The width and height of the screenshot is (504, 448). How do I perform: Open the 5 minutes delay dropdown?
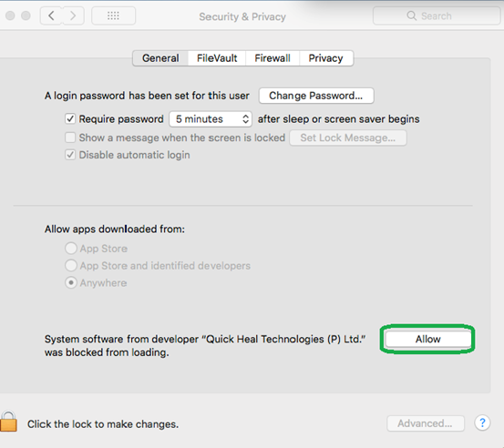click(211, 119)
